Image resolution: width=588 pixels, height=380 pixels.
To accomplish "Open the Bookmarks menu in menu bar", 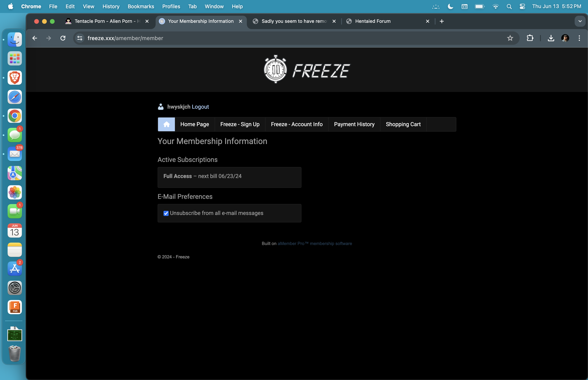I will tap(141, 7).
